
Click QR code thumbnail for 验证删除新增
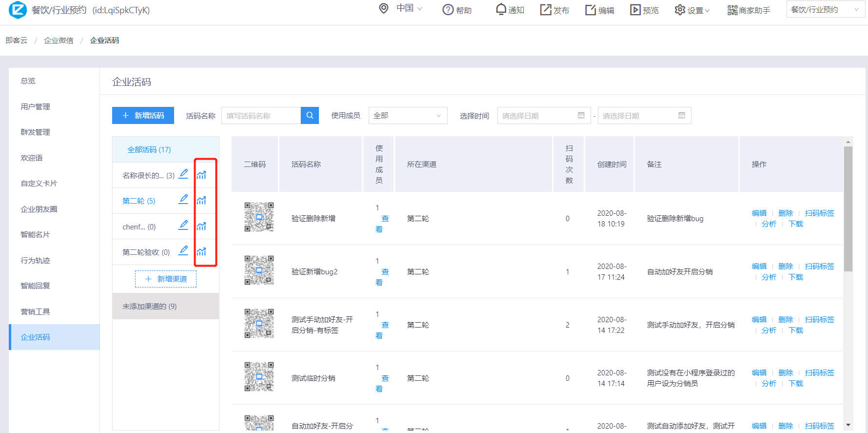coord(259,217)
